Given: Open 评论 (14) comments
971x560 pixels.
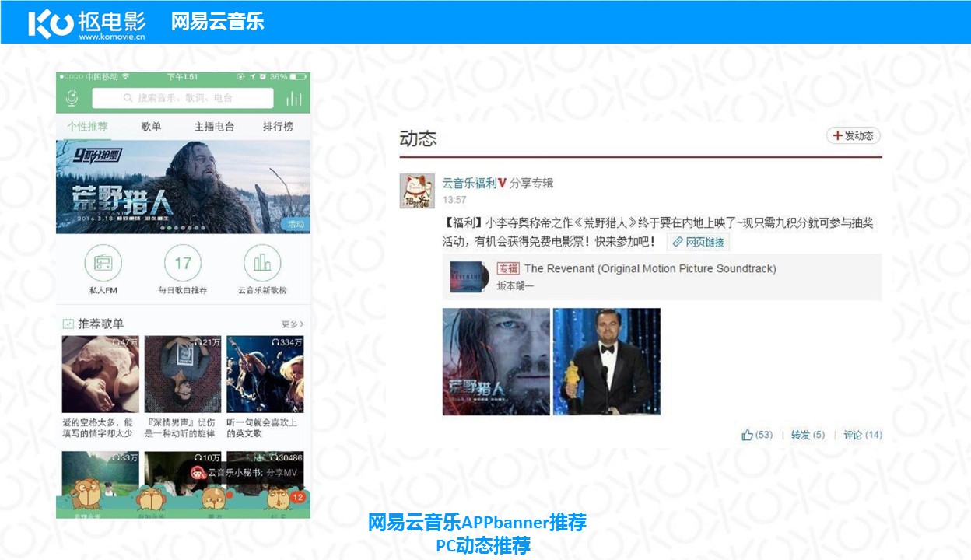Looking at the screenshot, I should pos(863,435).
